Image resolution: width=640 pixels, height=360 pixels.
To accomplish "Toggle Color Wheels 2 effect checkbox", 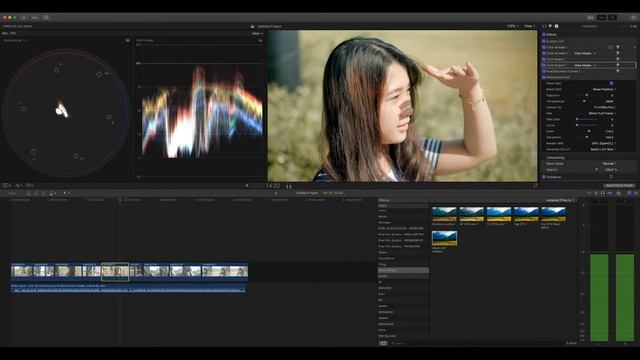I will click(x=544, y=53).
